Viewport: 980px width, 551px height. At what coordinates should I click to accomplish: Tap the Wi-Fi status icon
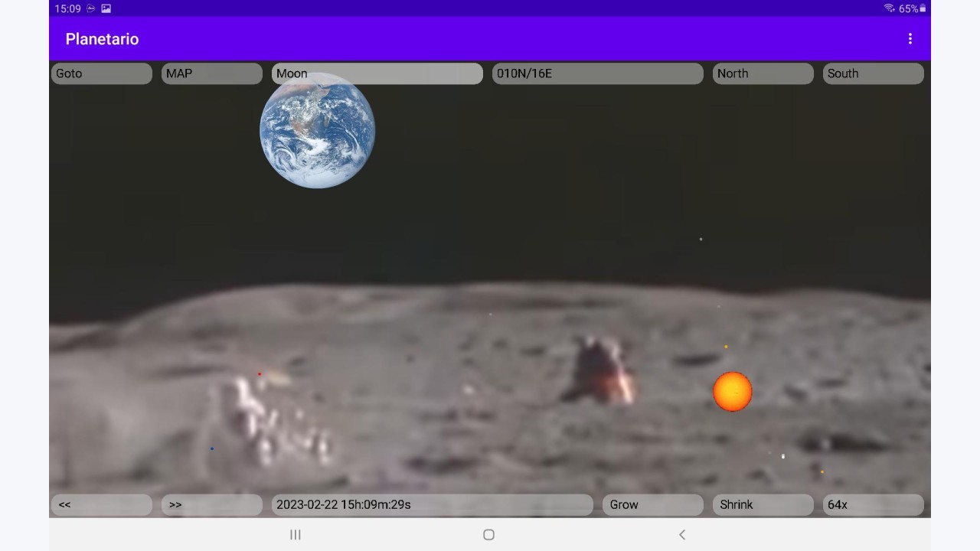click(889, 8)
